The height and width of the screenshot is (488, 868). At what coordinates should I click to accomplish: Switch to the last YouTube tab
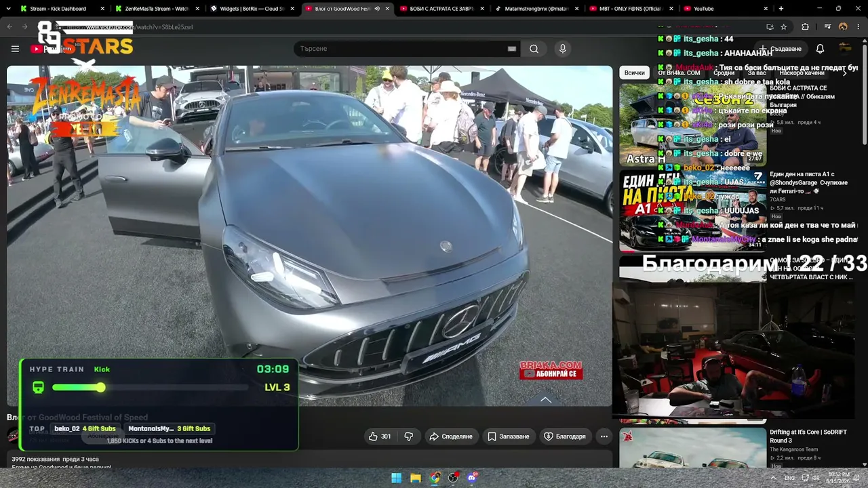pos(726,9)
